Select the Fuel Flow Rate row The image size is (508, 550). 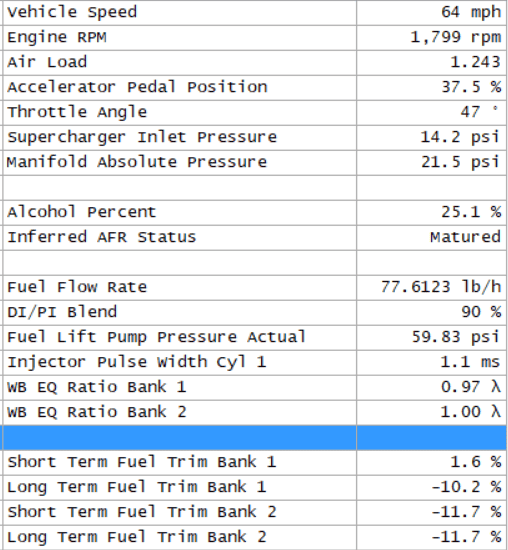tap(254, 288)
